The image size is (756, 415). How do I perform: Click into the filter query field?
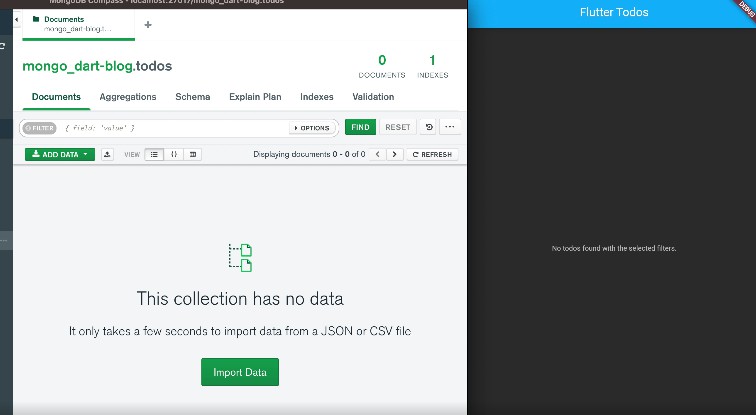[170, 128]
